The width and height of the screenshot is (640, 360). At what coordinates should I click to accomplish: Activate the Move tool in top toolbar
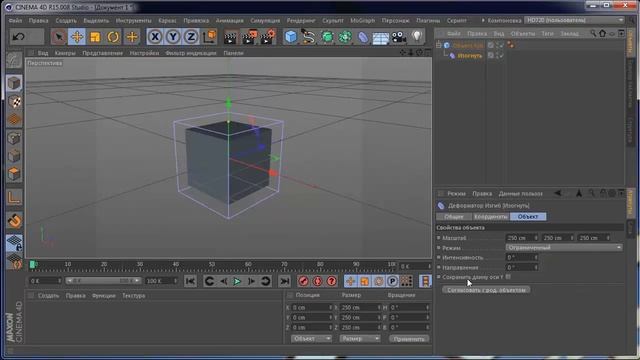(77, 37)
